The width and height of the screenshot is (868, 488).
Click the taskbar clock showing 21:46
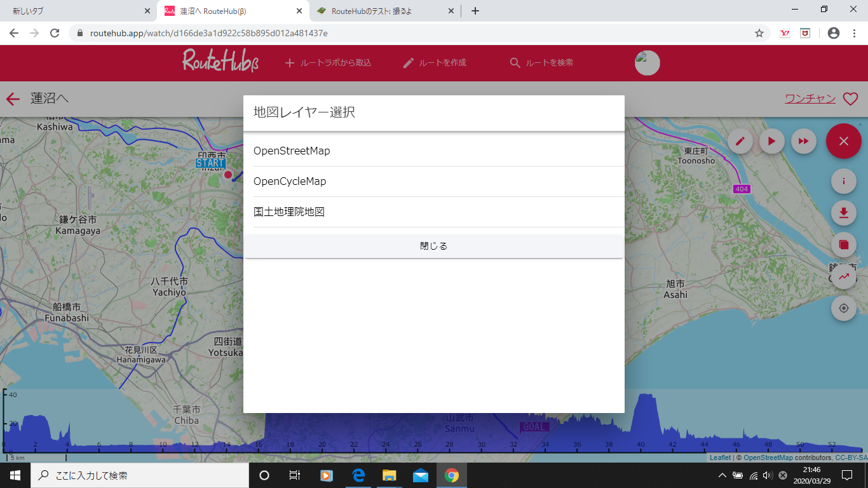pyautogui.click(x=812, y=475)
